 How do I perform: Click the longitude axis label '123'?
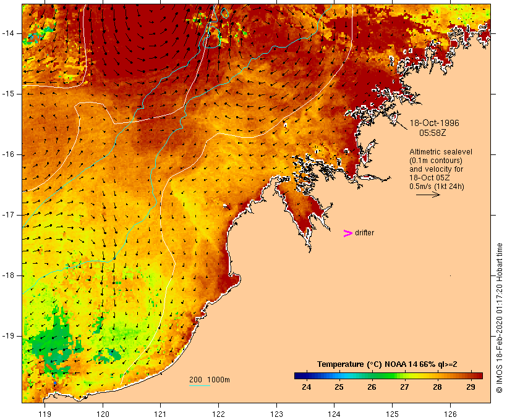point(276,414)
